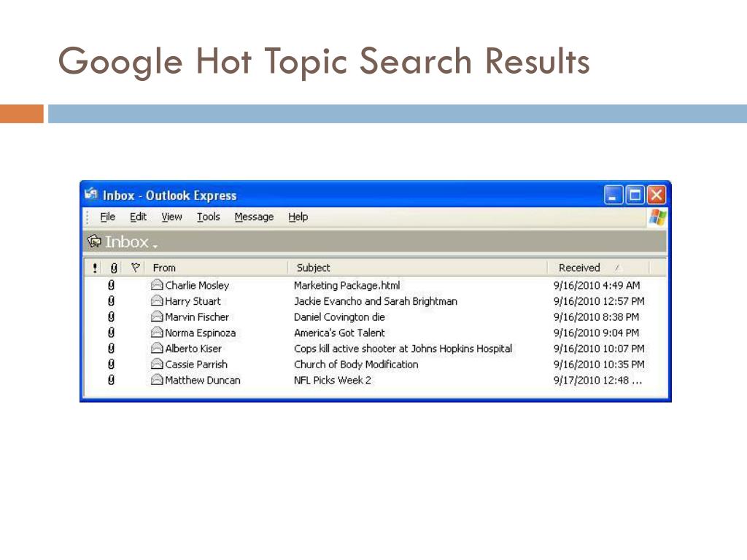Select sender name Marvin Fischer

(197, 316)
